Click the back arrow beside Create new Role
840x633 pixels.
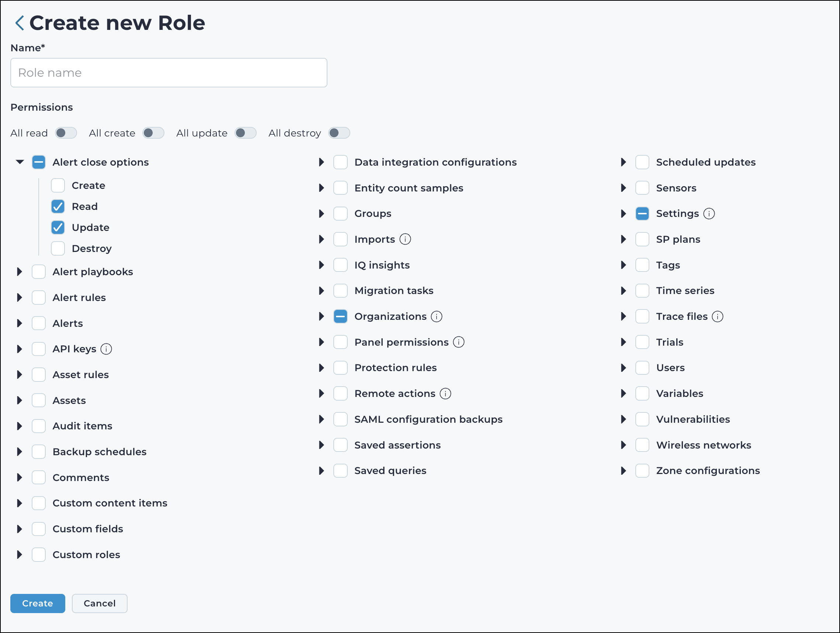click(20, 23)
